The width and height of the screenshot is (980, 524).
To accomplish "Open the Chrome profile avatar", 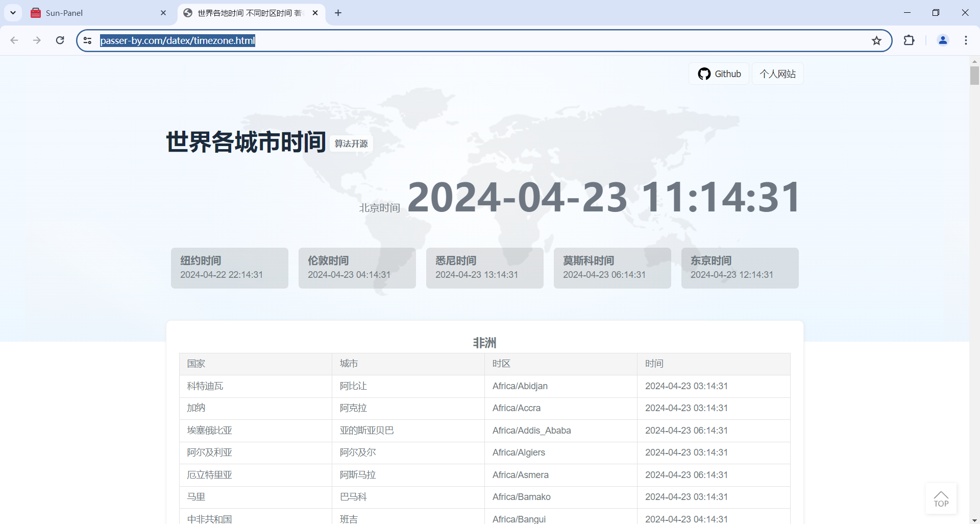I will (943, 40).
